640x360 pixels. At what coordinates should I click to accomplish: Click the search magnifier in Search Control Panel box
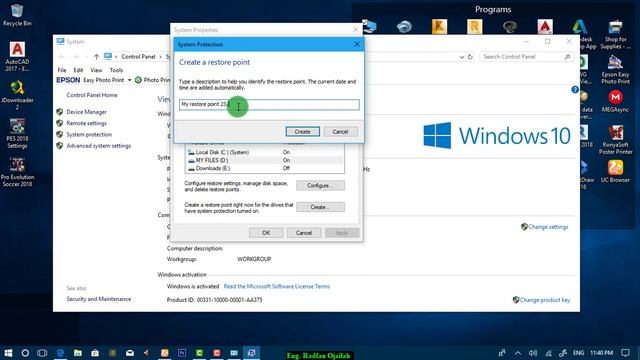[x=567, y=57]
